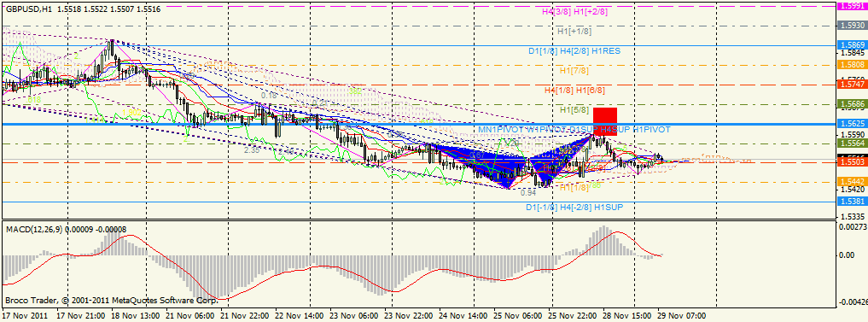
Task: Click the 0.94 ratio label below chart low
Action: point(528,193)
